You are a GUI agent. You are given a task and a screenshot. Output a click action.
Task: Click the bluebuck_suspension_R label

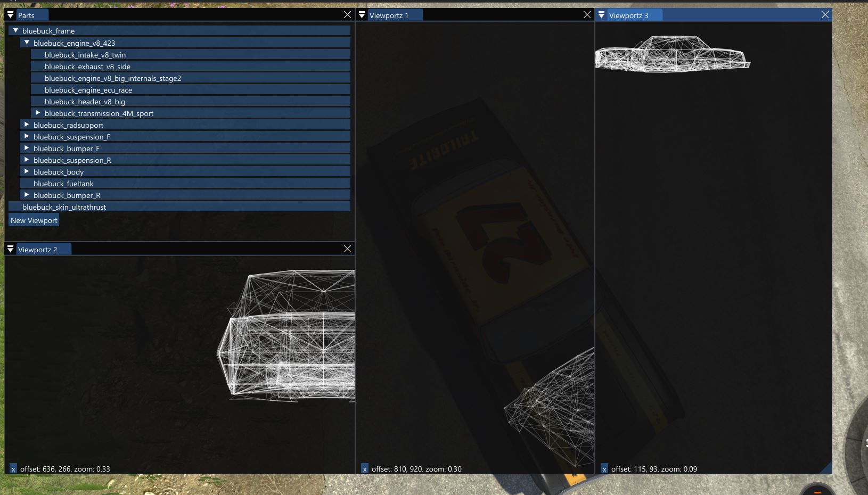point(72,160)
